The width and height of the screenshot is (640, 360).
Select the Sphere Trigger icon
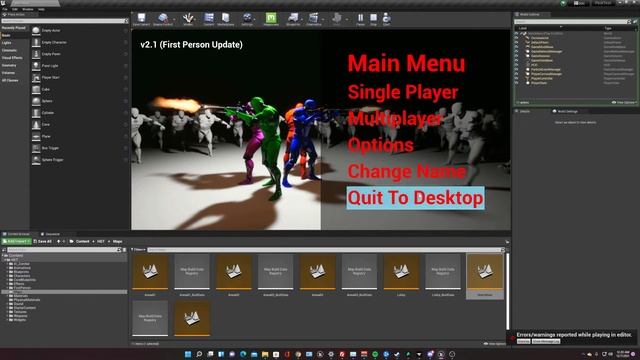coord(36,160)
